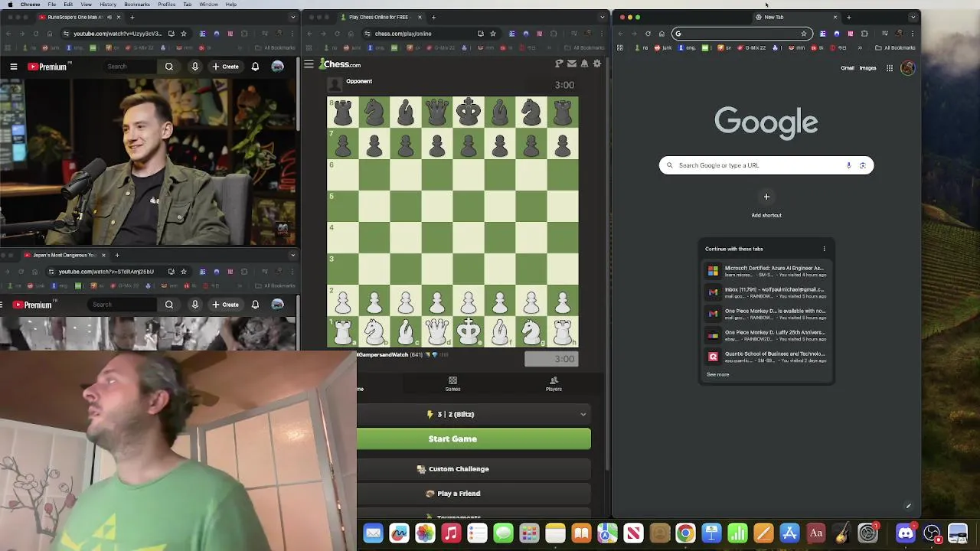Image resolution: width=980 pixels, height=551 pixels.
Task: Bookmark New Tab page with star icon
Action: pos(803,34)
